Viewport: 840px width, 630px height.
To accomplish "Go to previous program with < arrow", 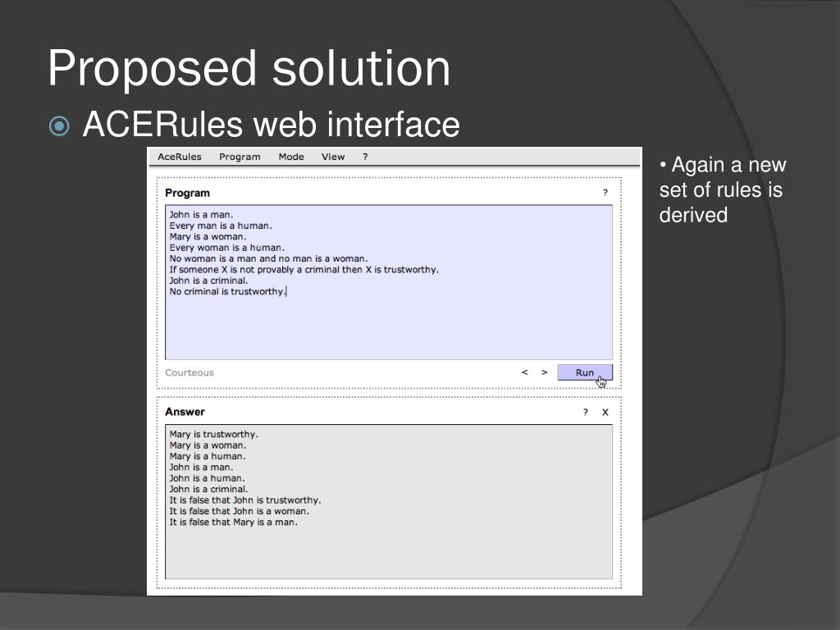I will point(524,372).
